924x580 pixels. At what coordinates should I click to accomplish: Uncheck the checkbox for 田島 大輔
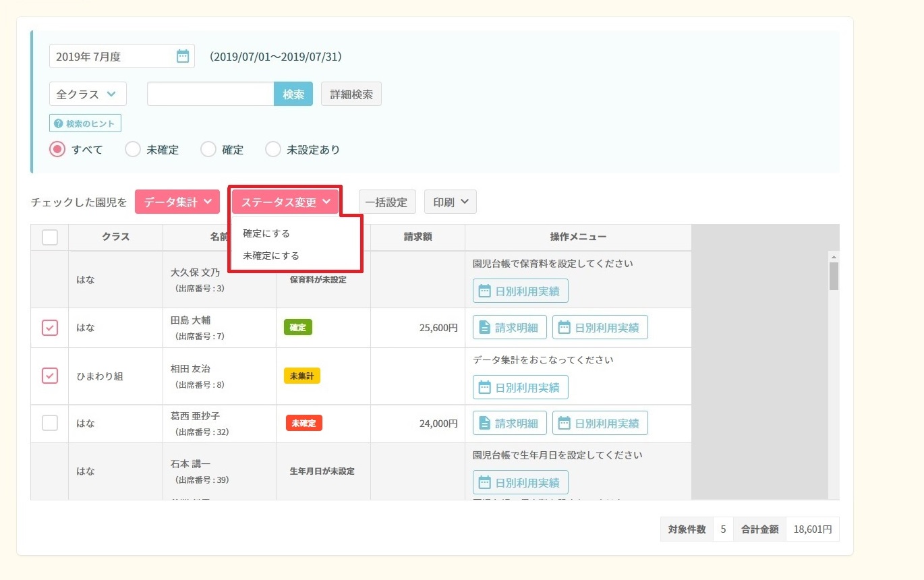coord(50,328)
